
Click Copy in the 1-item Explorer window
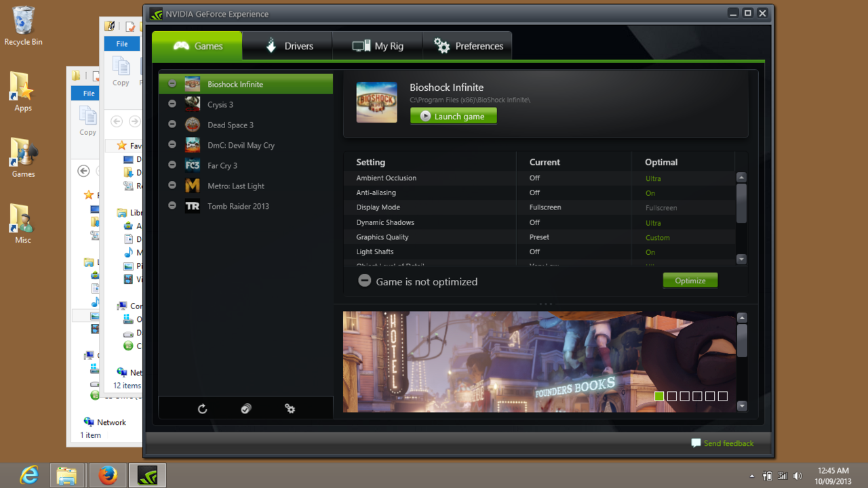87,121
